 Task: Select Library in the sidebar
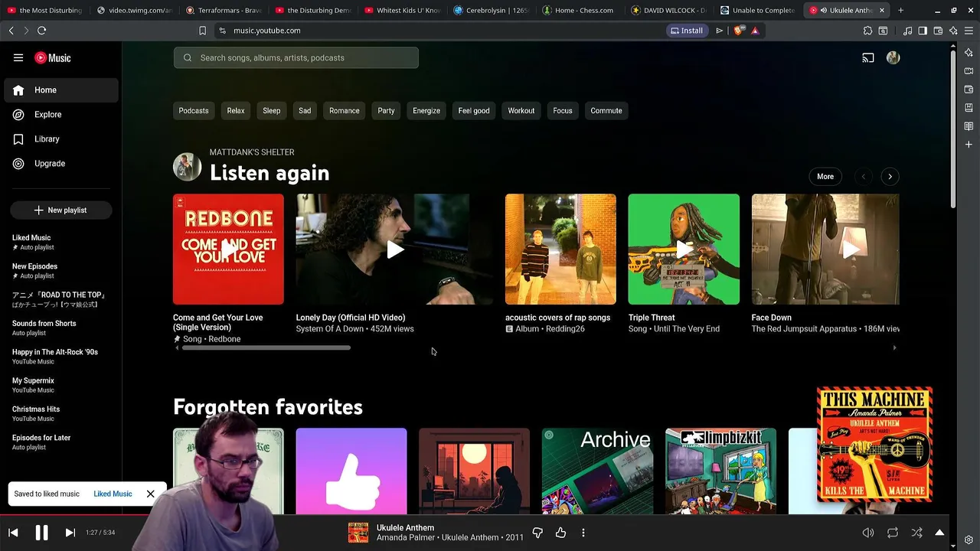61,139
